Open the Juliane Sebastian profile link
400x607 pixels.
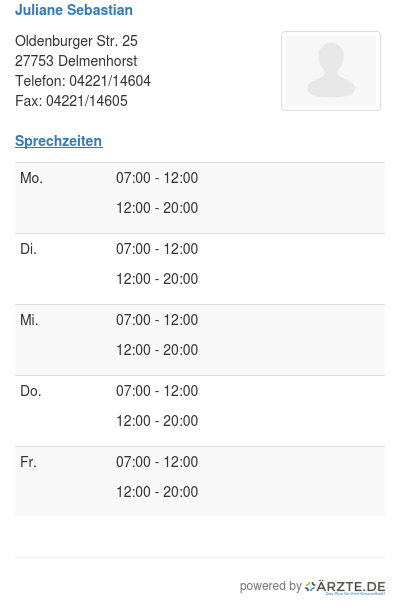click(x=74, y=10)
